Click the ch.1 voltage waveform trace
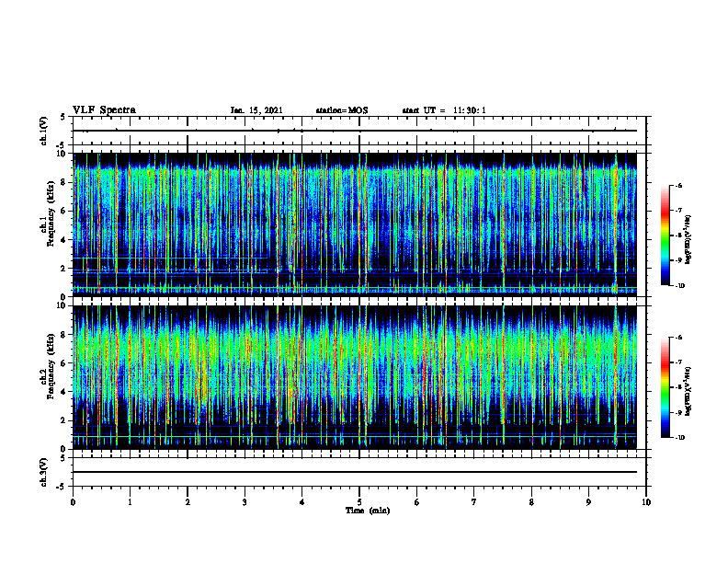728x563 pixels. click(355, 131)
